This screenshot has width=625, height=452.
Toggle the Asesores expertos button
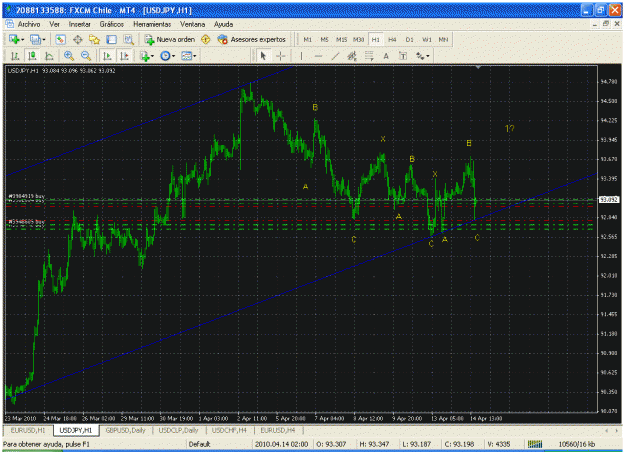click(252, 39)
